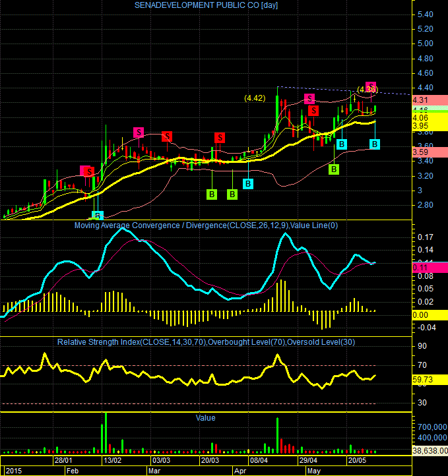Click the 4.80 price axis label
This screenshot has width=448, height=476.
[x=425, y=59]
